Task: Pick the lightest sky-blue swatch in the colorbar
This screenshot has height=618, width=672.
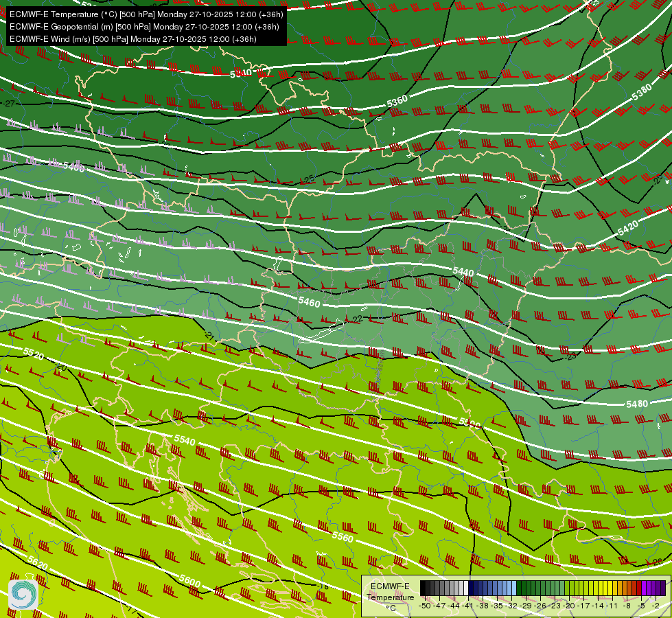Action: click(514, 588)
